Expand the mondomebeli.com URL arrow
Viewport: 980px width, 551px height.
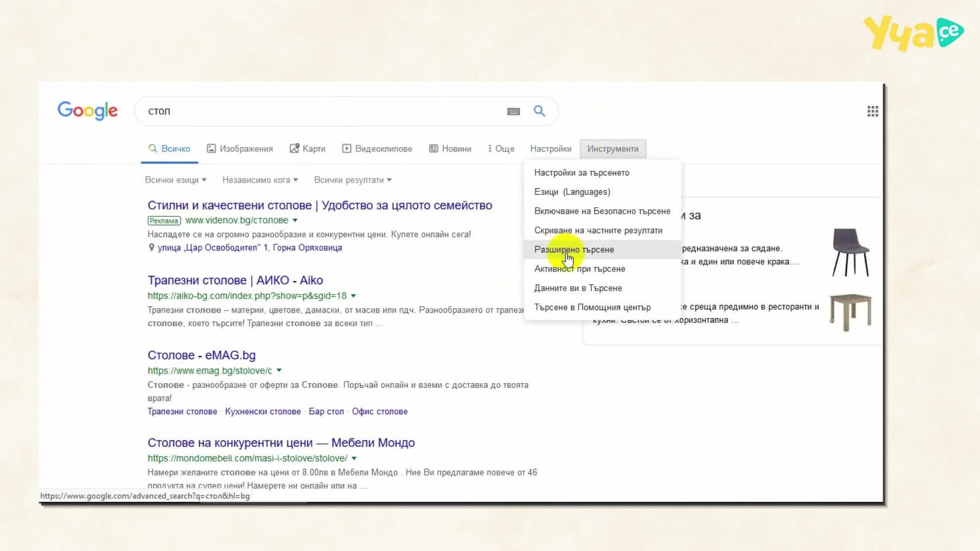354,459
